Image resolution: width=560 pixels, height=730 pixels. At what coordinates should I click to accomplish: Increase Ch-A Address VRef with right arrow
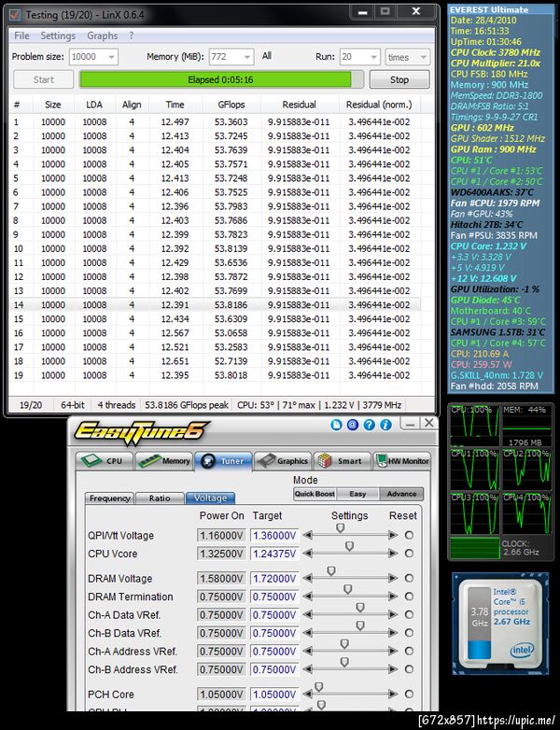[393, 651]
